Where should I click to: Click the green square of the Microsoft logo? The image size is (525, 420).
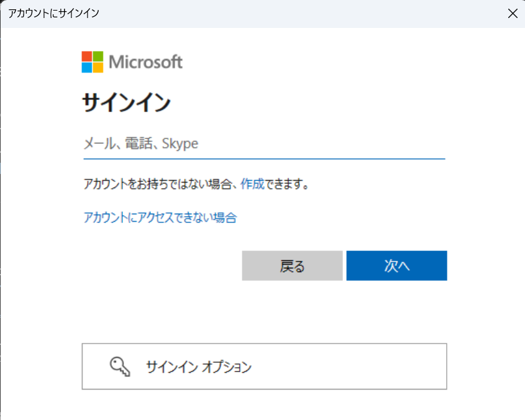[98, 56]
